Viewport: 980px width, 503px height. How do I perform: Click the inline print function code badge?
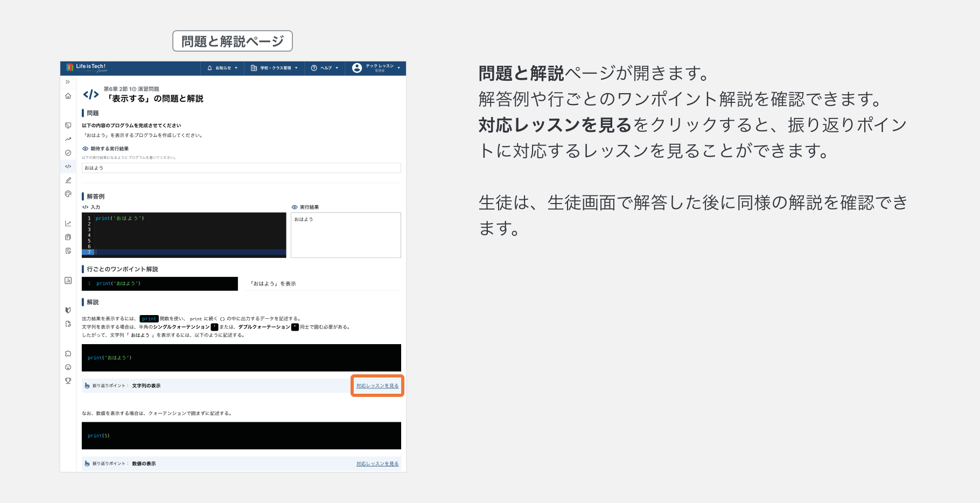(x=149, y=319)
